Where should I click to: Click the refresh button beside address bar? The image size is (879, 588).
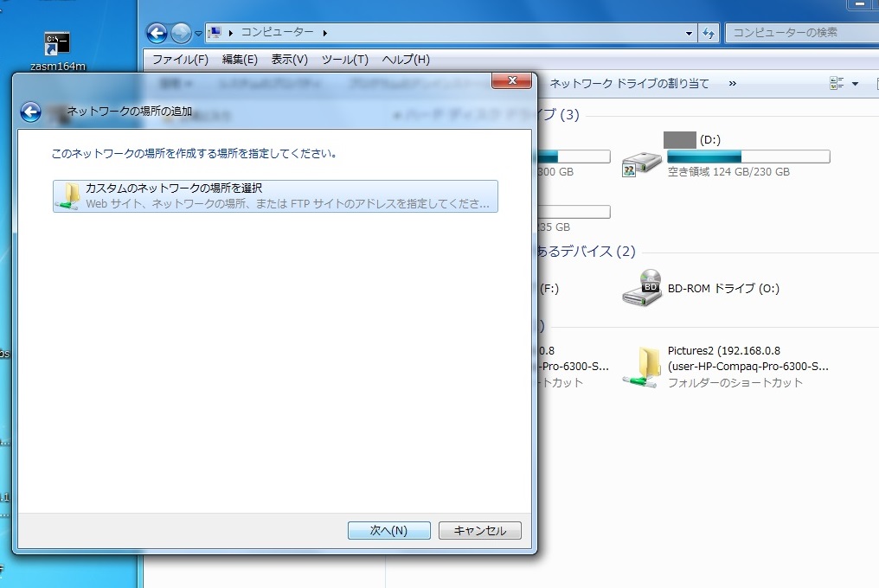709,33
